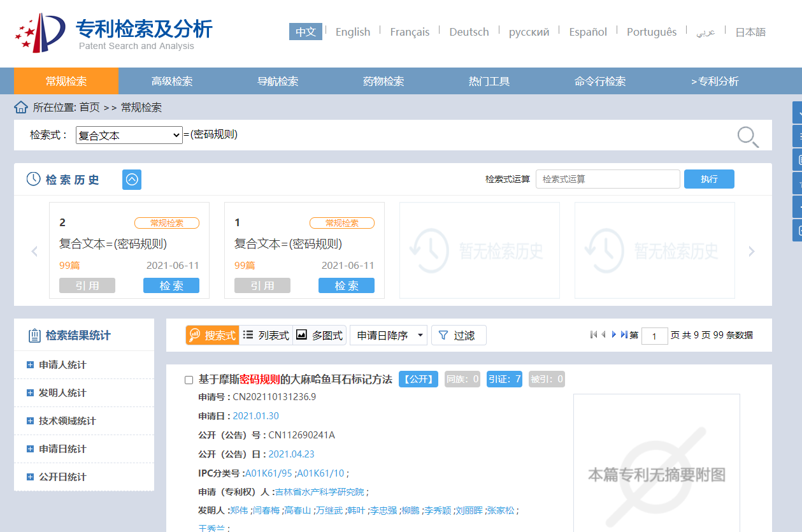Jump to last page using double-arrow icon
802x532 pixels.
[x=622, y=334]
